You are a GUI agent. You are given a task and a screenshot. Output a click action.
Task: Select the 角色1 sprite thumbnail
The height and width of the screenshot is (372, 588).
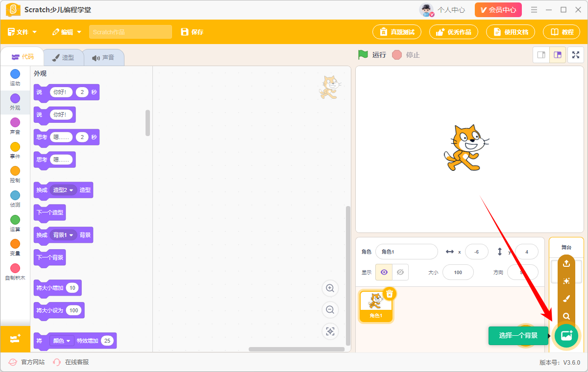tap(376, 306)
